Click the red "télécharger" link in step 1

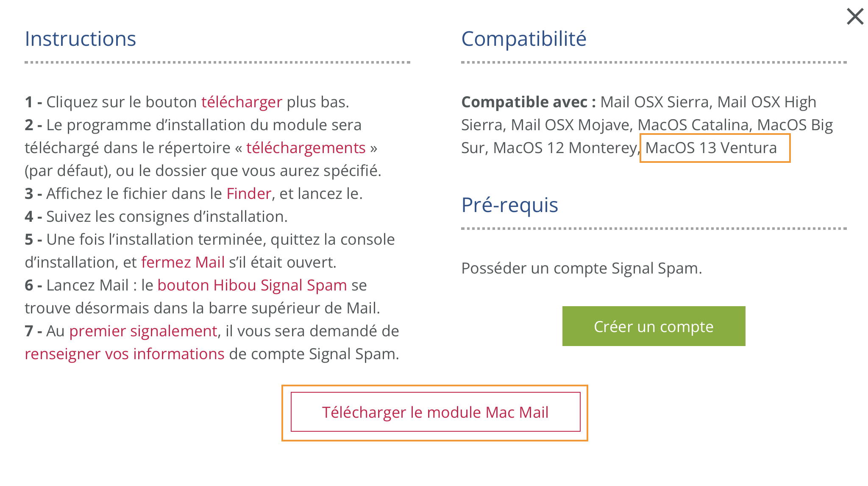[241, 102]
